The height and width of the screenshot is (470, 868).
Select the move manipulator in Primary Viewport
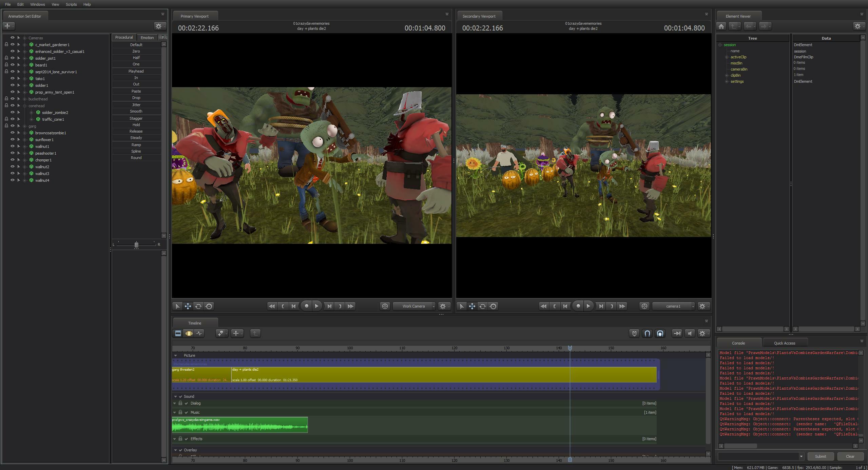click(x=188, y=306)
